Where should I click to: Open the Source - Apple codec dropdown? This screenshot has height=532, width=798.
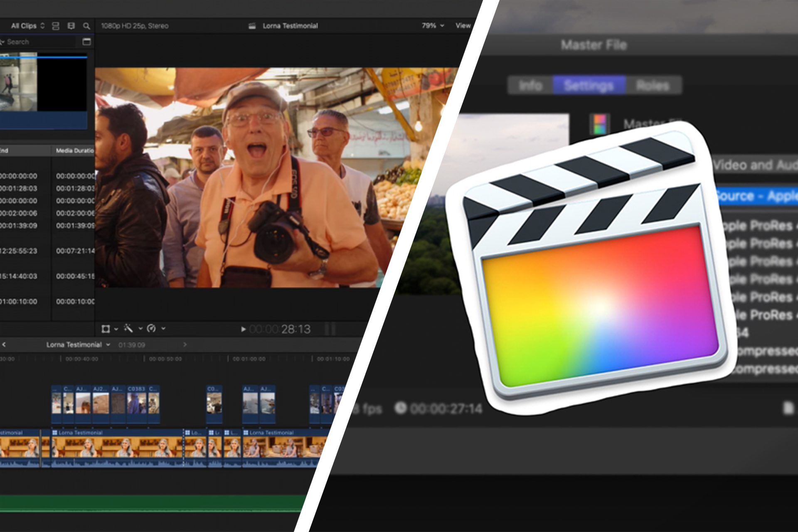[757, 196]
